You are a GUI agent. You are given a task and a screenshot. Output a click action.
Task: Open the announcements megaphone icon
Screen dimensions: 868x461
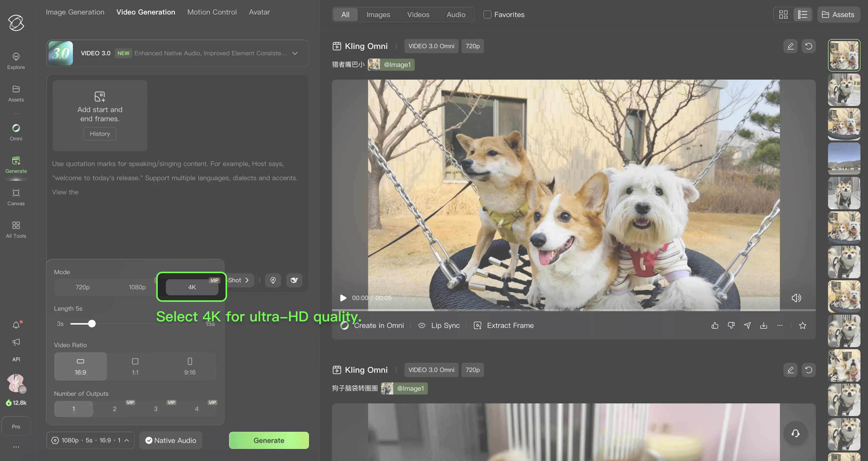point(16,342)
